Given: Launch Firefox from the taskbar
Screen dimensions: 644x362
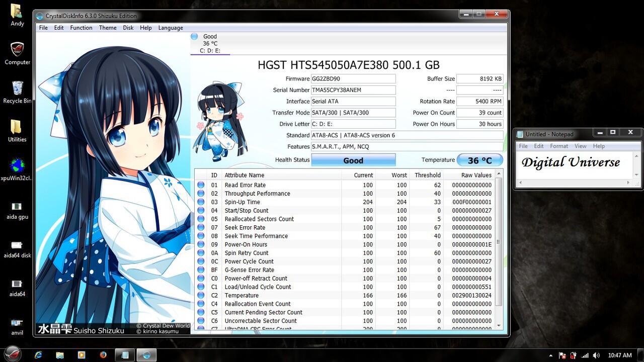Looking at the screenshot, I should pyautogui.click(x=103, y=355).
